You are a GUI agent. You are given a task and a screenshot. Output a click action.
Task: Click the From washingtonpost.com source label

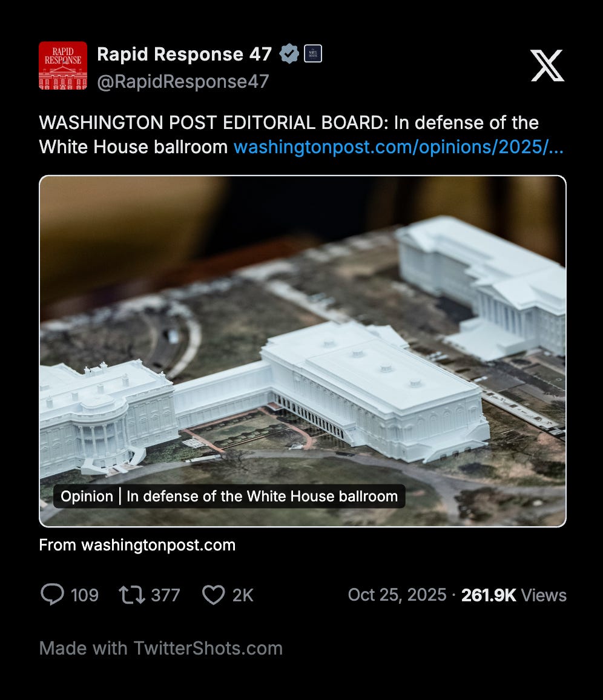[x=137, y=545]
